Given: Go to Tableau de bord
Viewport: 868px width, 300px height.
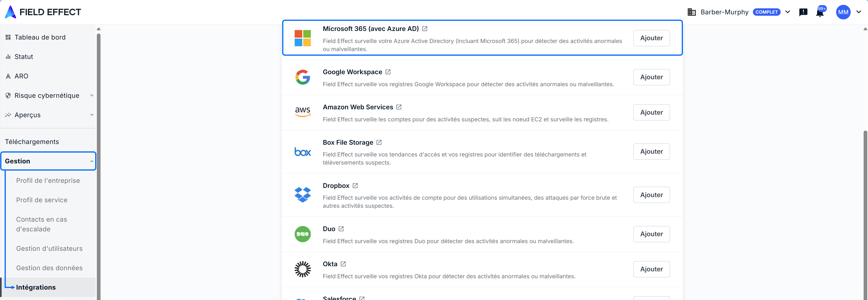Looking at the screenshot, I should (40, 37).
